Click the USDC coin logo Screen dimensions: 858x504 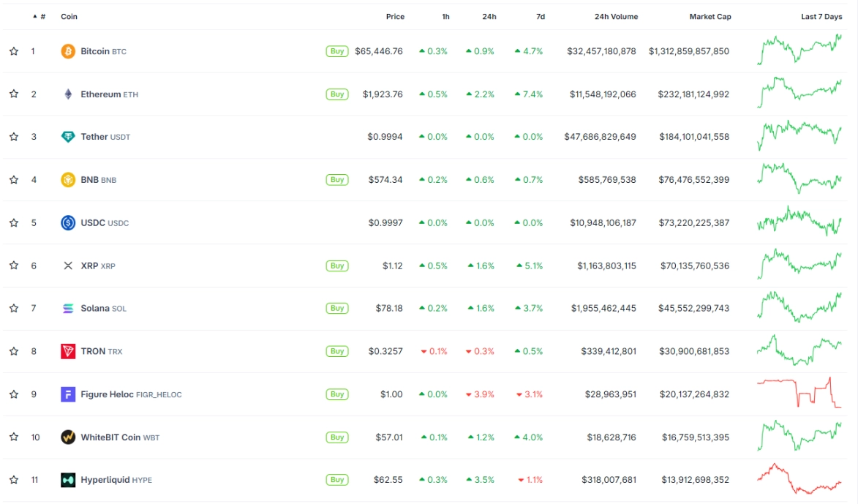click(68, 222)
